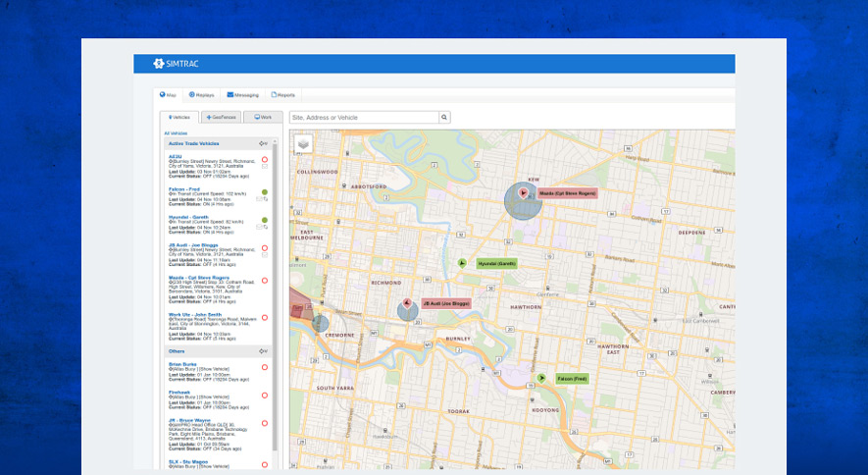Expand the Active Trade Vehicles group options

coord(263,143)
